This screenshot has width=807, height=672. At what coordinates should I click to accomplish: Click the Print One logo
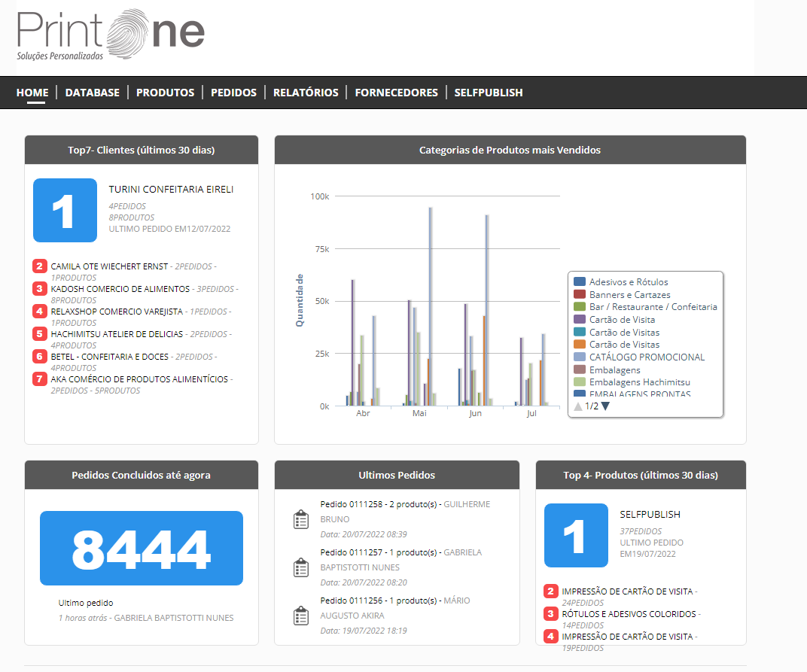pyautogui.click(x=111, y=35)
